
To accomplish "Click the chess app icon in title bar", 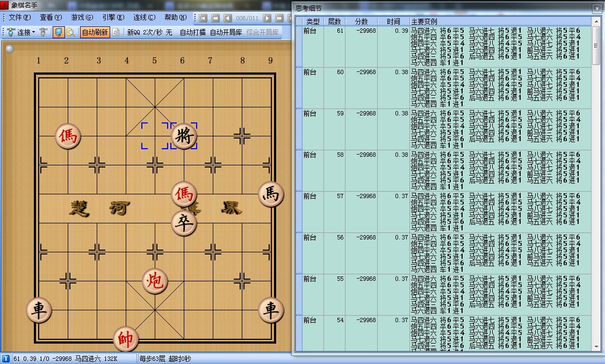I will pos(4,4).
